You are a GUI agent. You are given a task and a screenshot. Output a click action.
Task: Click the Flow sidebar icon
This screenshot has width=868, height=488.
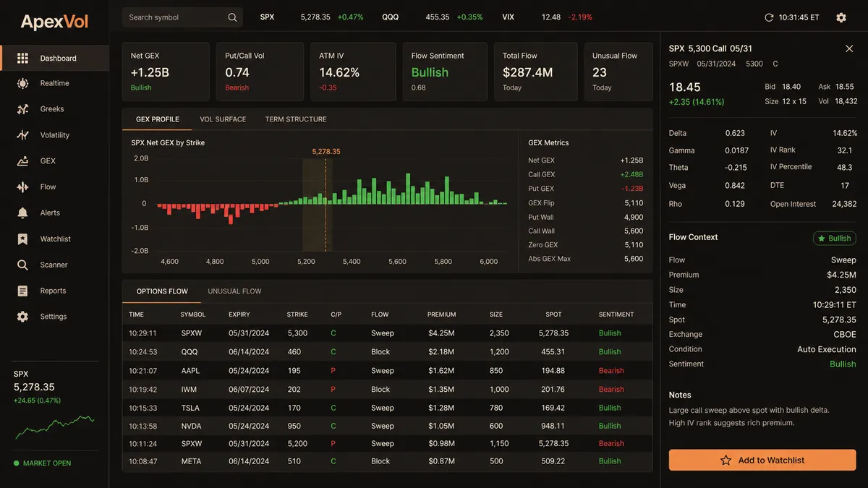(x=22, y=187)
